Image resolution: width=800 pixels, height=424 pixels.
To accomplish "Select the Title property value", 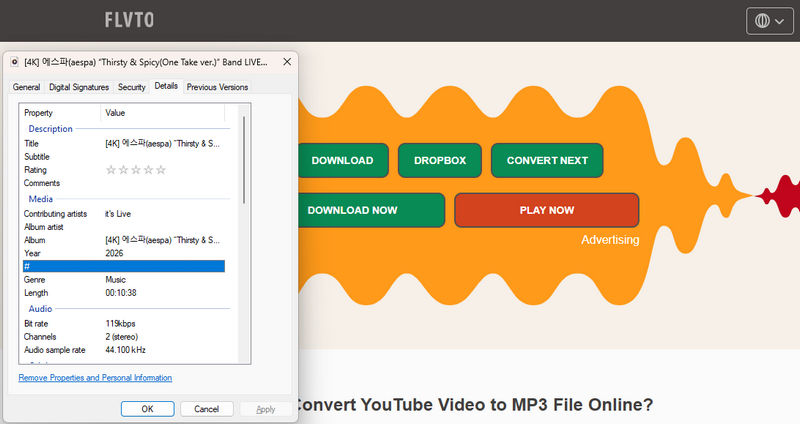I will (162, 144).
